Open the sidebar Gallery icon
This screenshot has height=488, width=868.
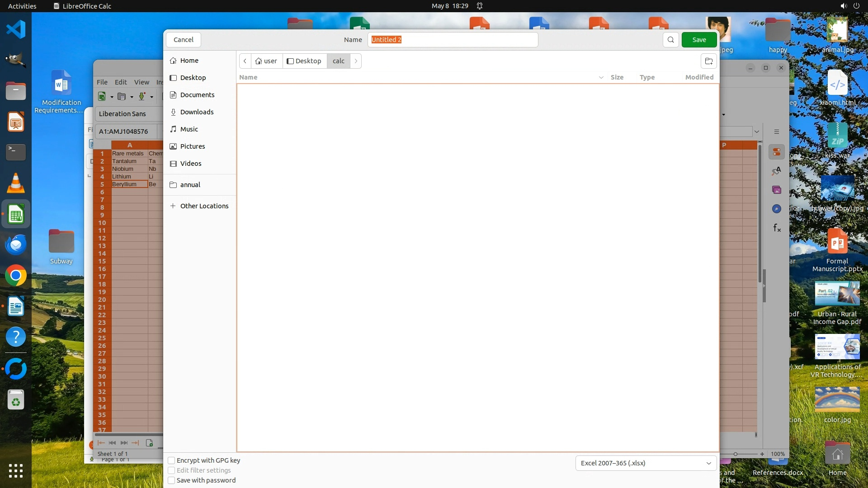777,190
